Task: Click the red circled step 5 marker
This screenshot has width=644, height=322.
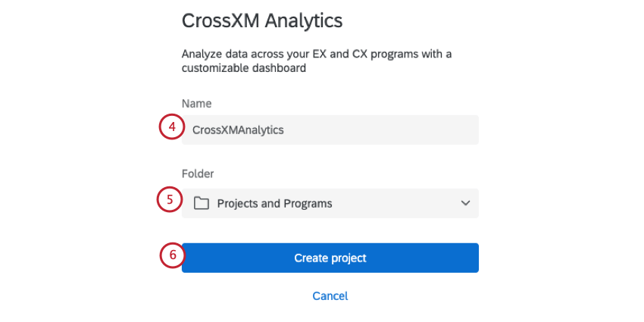Action: click(170, 199)
